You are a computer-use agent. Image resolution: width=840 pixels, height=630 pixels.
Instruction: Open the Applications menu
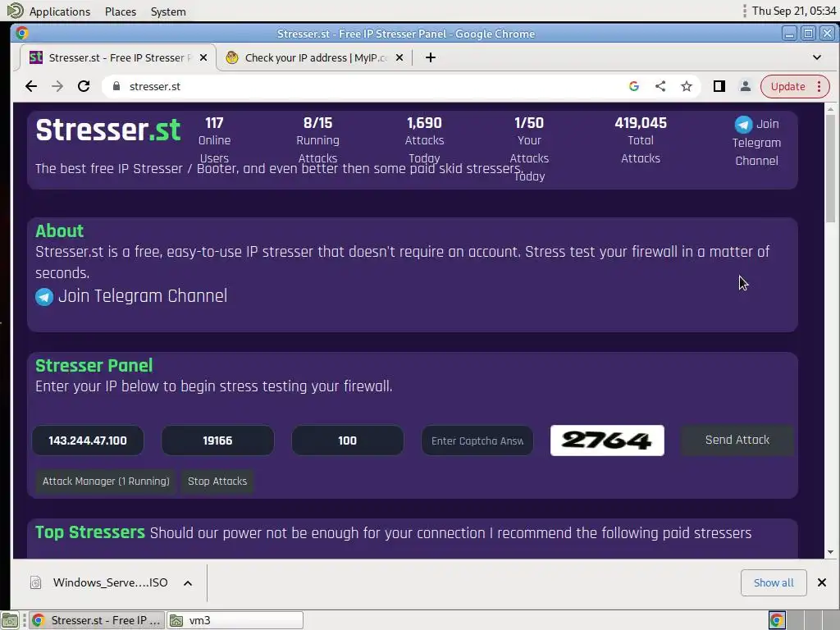coord(59,11)
